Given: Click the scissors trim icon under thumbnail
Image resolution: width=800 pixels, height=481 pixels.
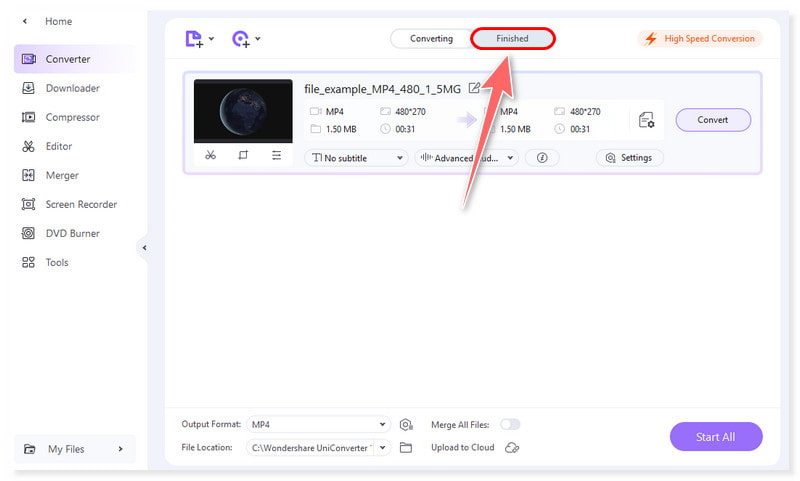Looking at the screenshot, I should coord(210,155).
